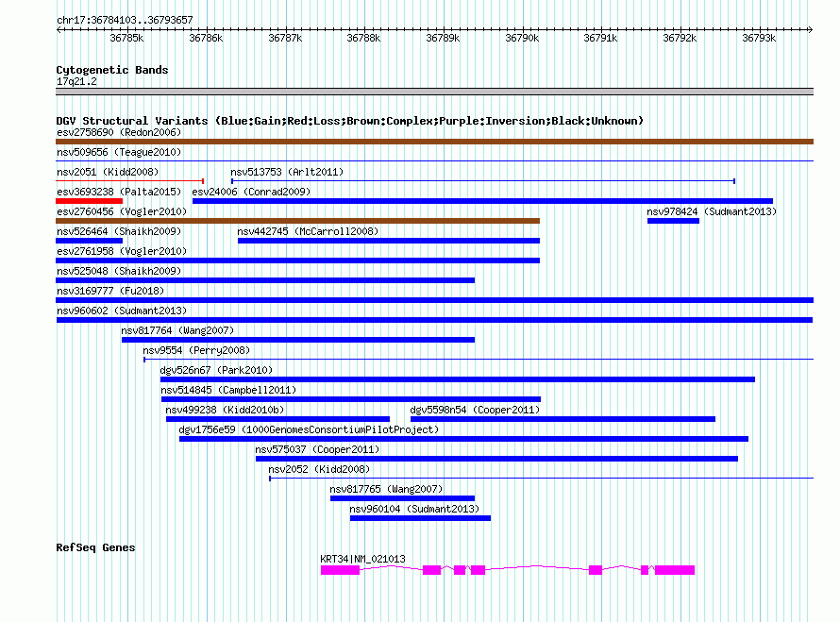This screenshot has width=840, height=622.
Task: Click the RefSeq Genes track title
Action: pos(95,547)
